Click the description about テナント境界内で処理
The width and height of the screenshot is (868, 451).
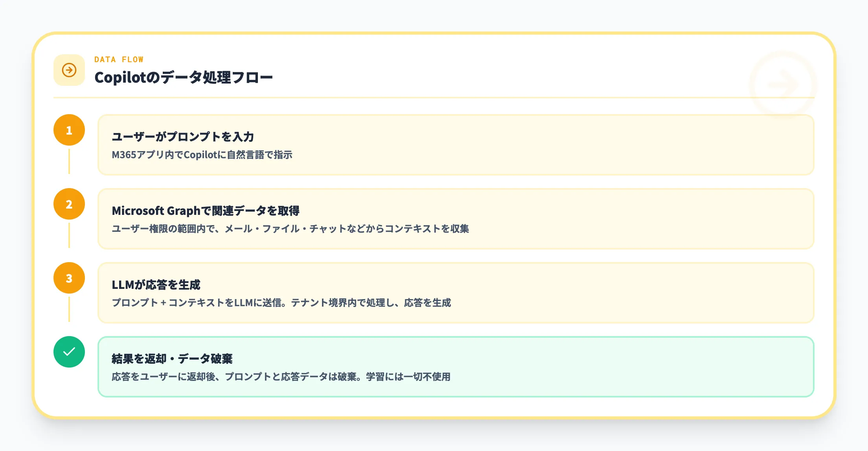(x=281, y=303)
